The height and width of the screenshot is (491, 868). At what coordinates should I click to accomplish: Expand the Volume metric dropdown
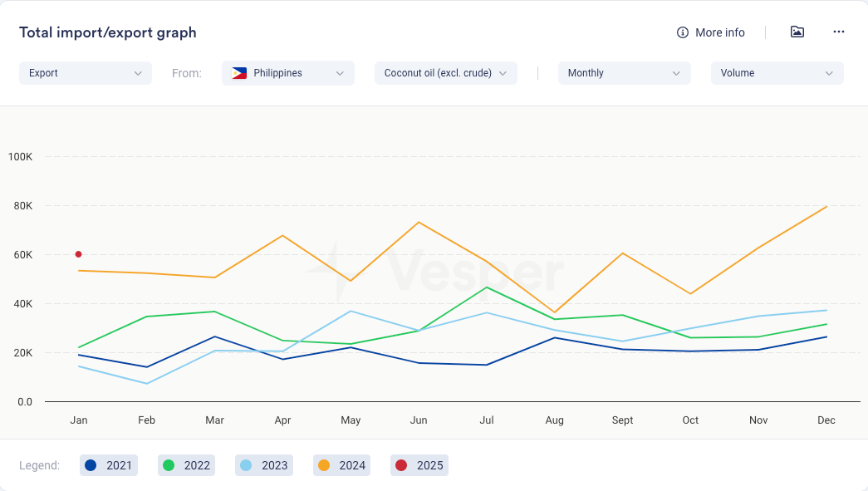777,73
